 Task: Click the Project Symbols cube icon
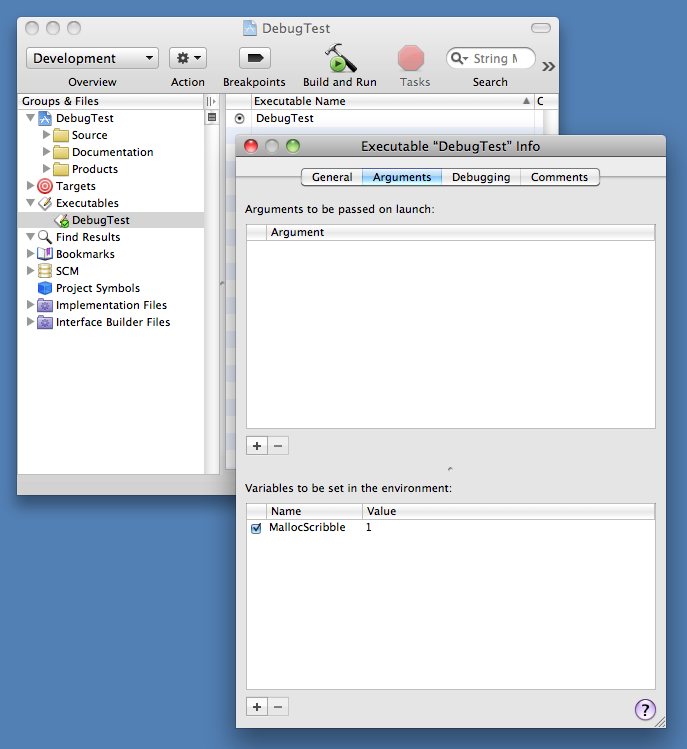[45, 288]
